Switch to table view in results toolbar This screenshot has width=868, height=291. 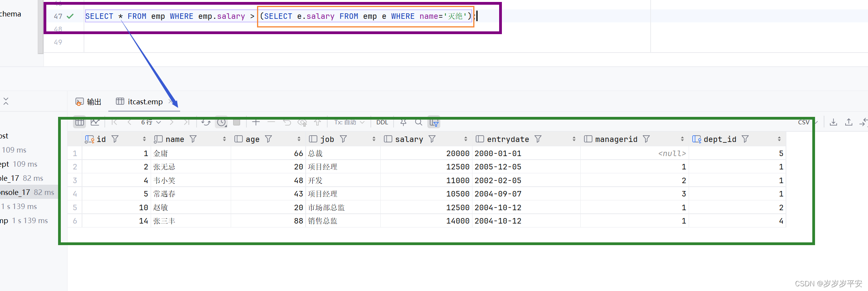[80, 122]
